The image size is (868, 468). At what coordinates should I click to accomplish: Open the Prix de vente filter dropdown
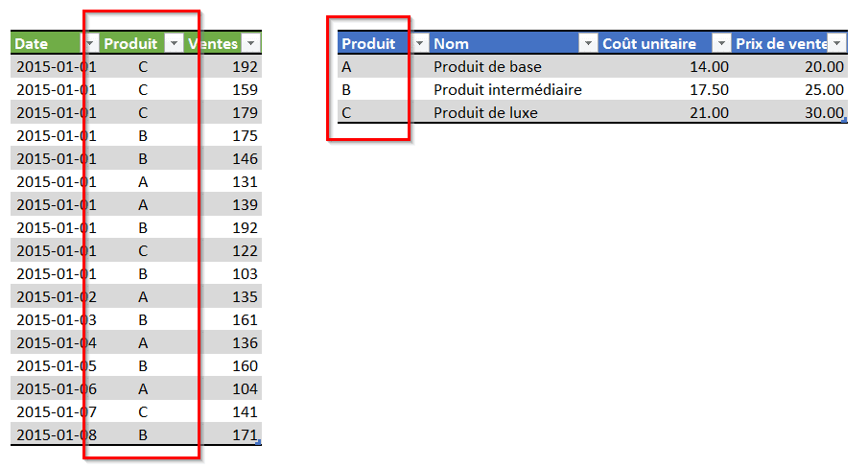pos(836,44)
